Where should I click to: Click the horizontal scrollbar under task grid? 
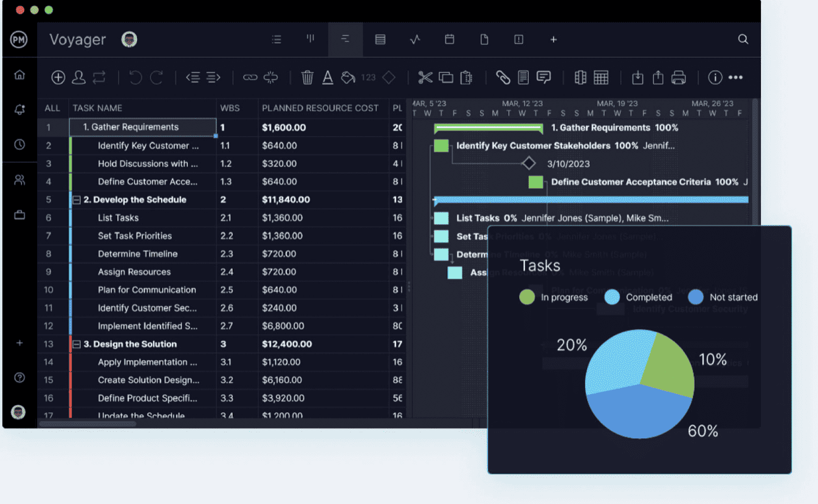click(x=88, y=423)
